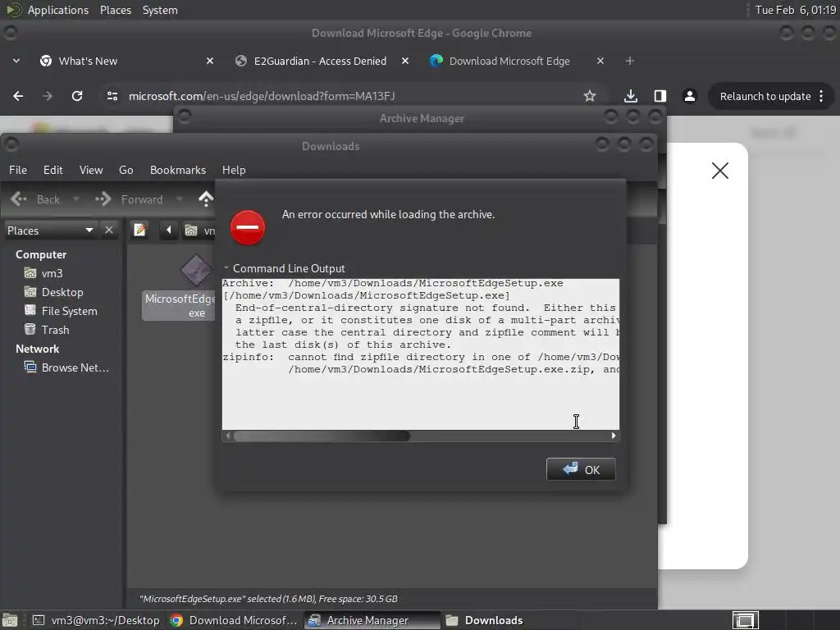840x630 pixels.
Task: Open a new Chrome tab
Action: click(x=630, y=61)
